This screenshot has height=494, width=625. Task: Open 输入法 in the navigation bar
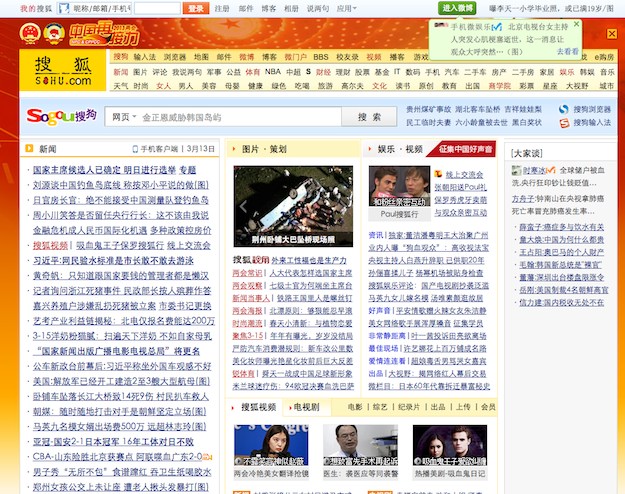145,57
